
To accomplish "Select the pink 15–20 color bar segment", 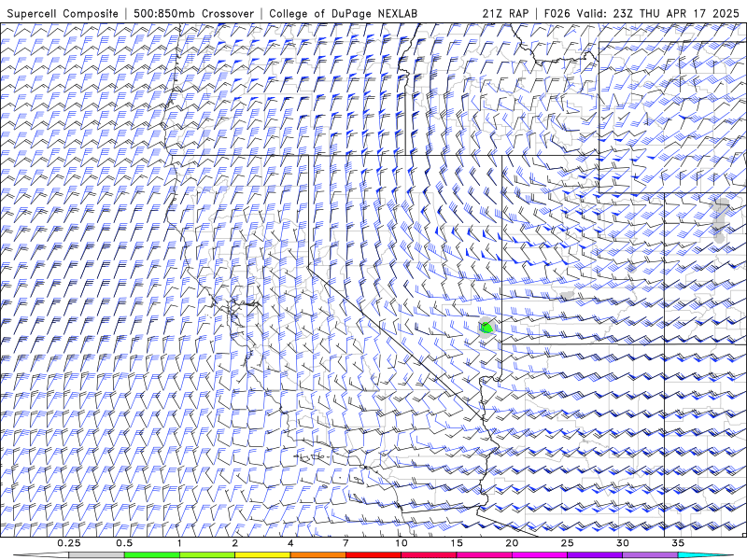I will click(x=484, y=555).
